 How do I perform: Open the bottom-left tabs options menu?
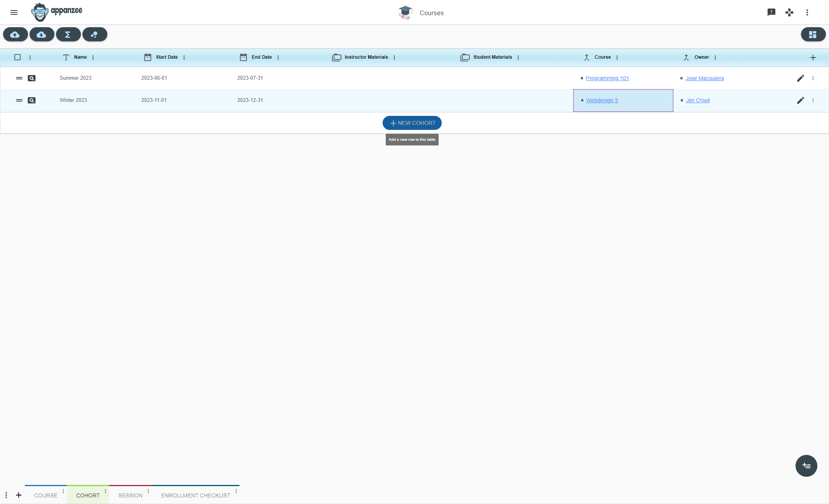(x=6, y=495)
